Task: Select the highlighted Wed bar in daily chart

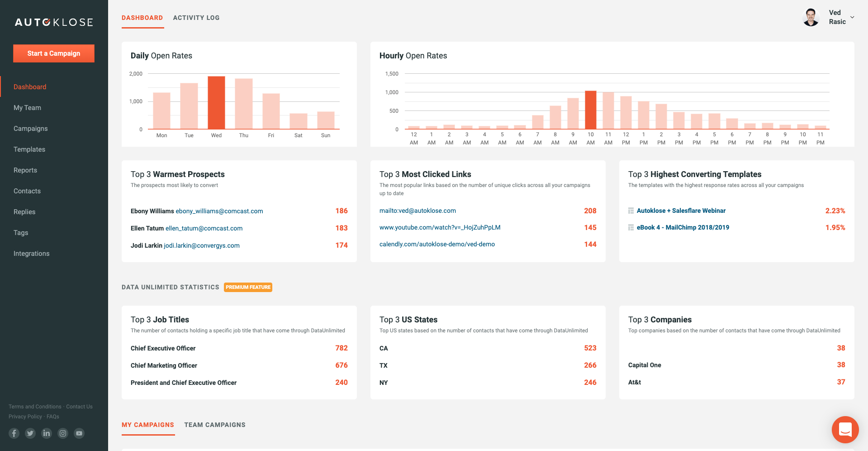Action: (216, 103)
